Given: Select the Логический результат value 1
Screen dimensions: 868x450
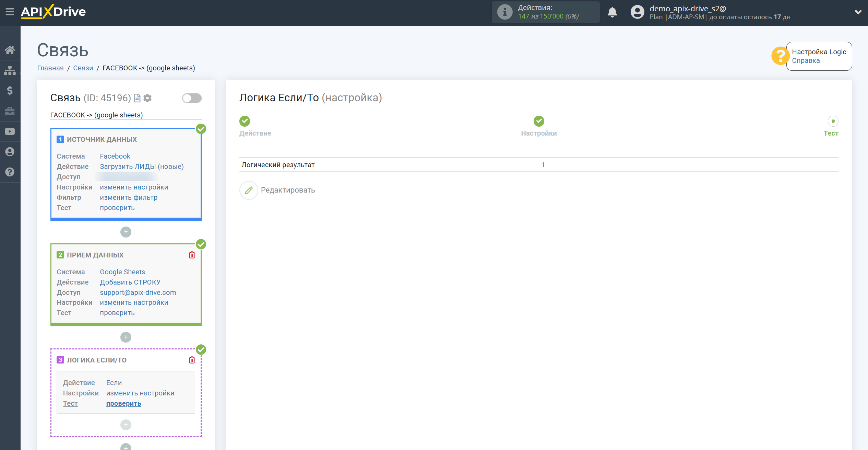Looking at the screenshot, I should [x=543, y=165].
